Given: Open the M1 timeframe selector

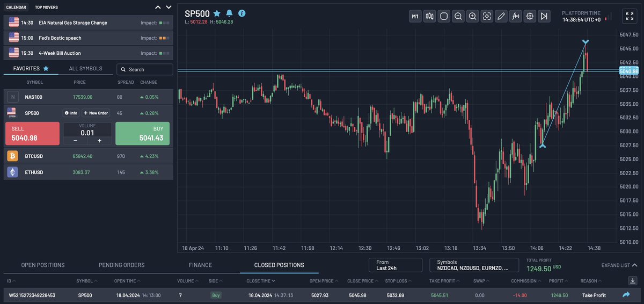Looking at the screenshot, I should coord(415,16).
